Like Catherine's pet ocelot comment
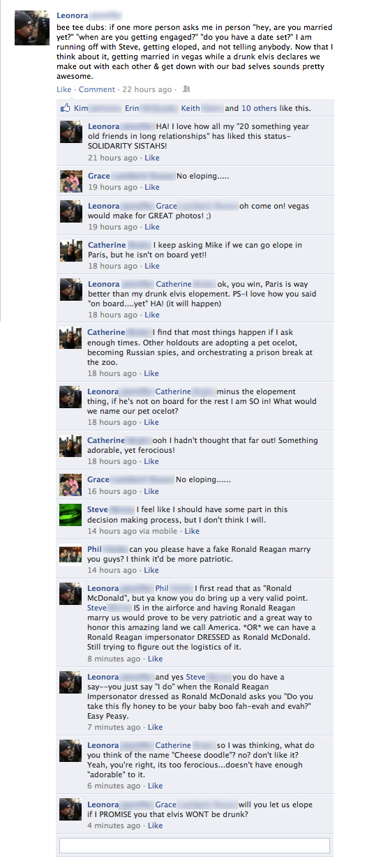Screen dimensions: 367x868 pyautogui.click(x=151, y=373)
